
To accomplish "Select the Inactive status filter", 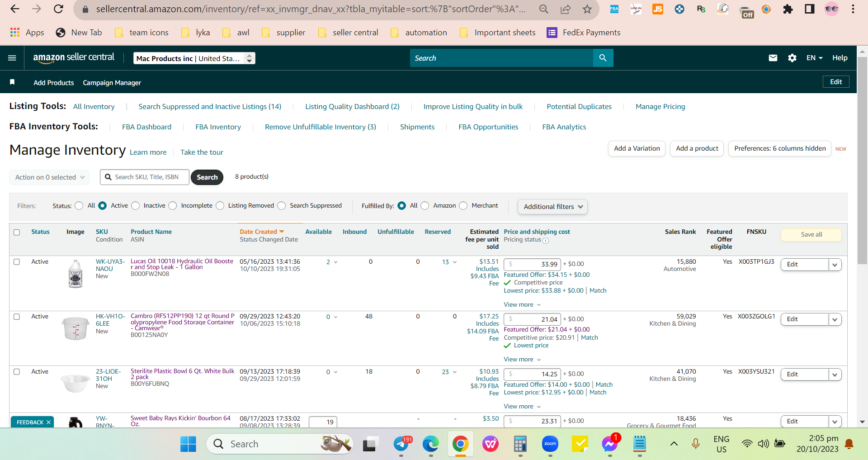I will (135, 206).
